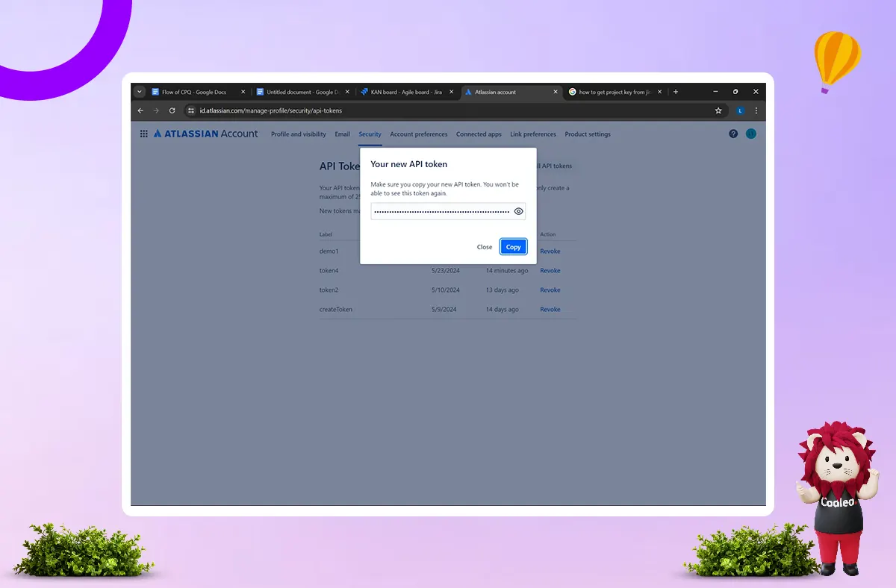Go back with the browser back arrow
896x588 pixels.
point(140,110)
